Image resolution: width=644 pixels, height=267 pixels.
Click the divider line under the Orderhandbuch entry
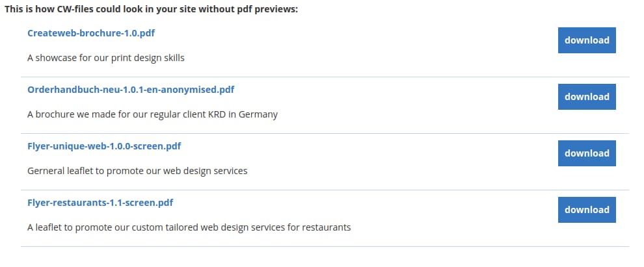325,133
